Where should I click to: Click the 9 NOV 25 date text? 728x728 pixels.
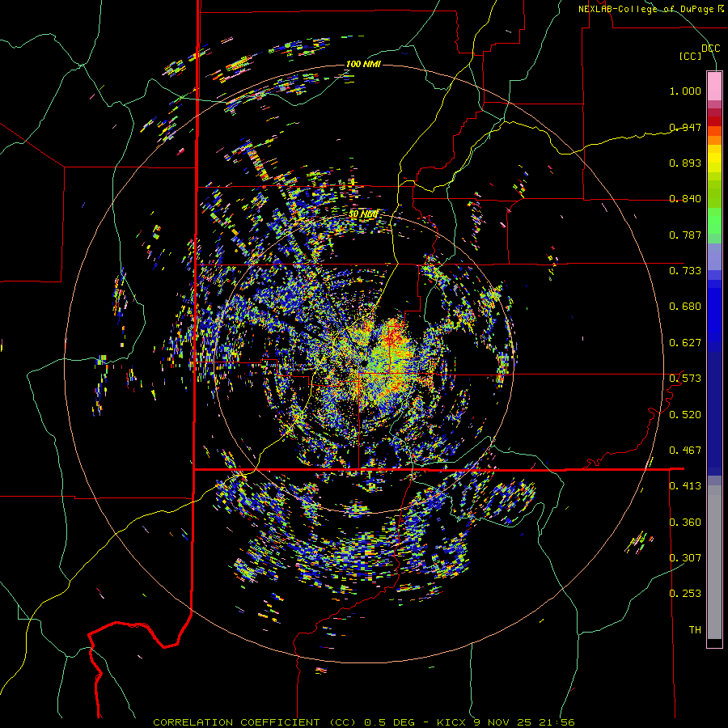coord(502,722)
